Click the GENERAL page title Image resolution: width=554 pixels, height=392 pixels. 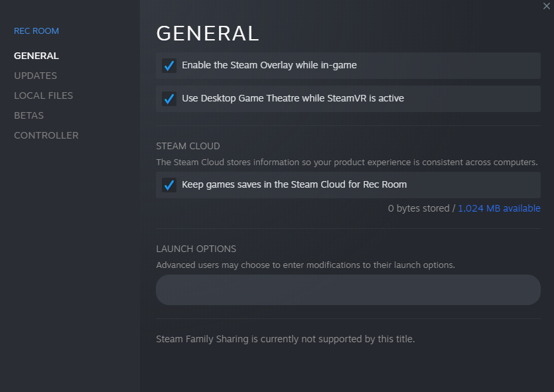207,33
